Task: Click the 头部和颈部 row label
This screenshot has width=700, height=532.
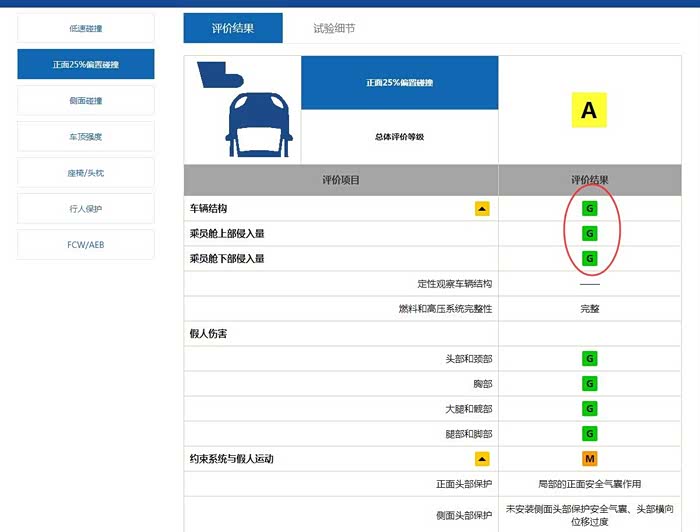Action: [469, 358]
